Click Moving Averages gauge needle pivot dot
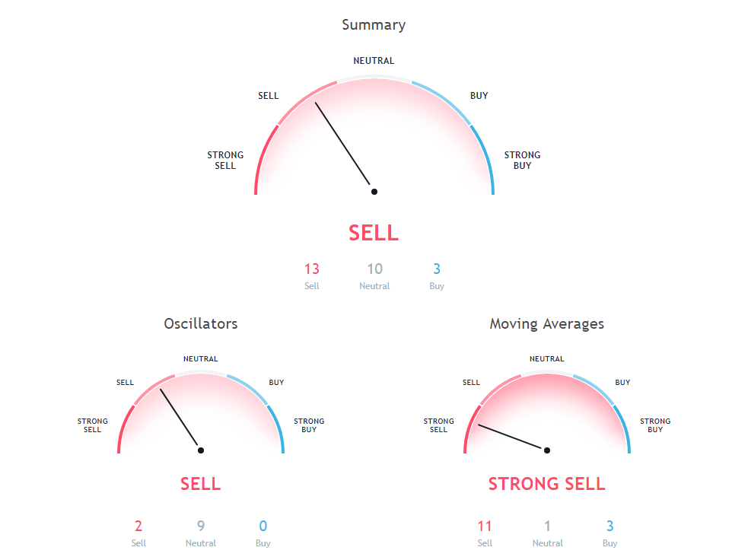This screenshot has width=748, height=560. click(x=546, y=450)
